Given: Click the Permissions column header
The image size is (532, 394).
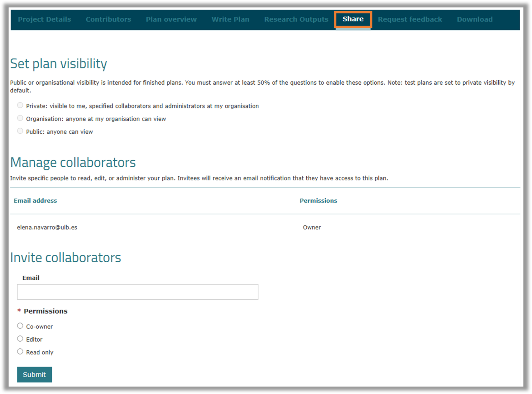Looking at the screenshot, I should 319,201.
